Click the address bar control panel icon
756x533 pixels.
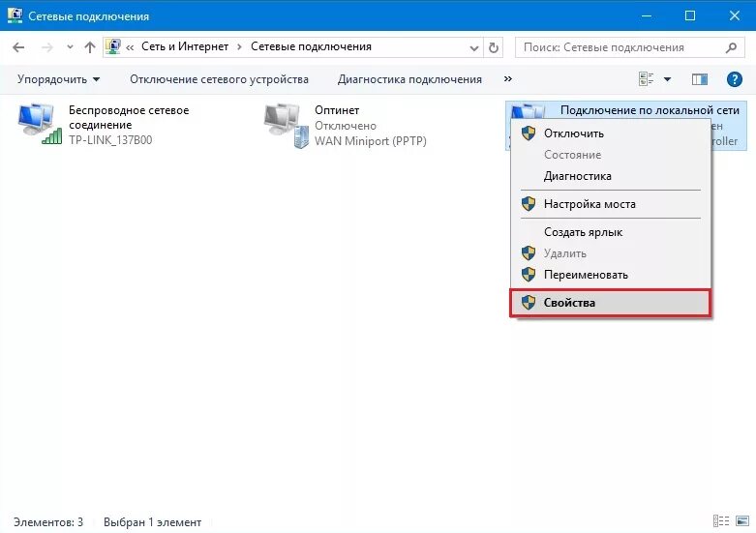(113, 46)
